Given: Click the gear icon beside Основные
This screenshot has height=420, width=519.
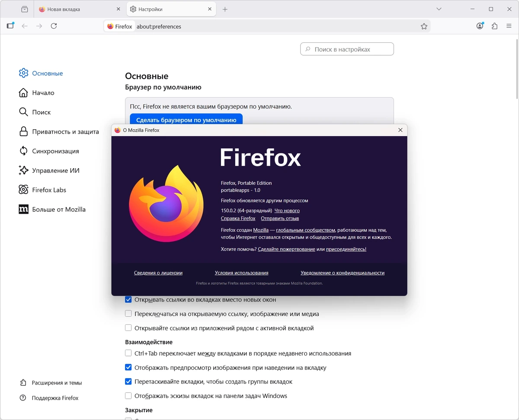Looking at the screenshot, I should (x=23, y=73).
